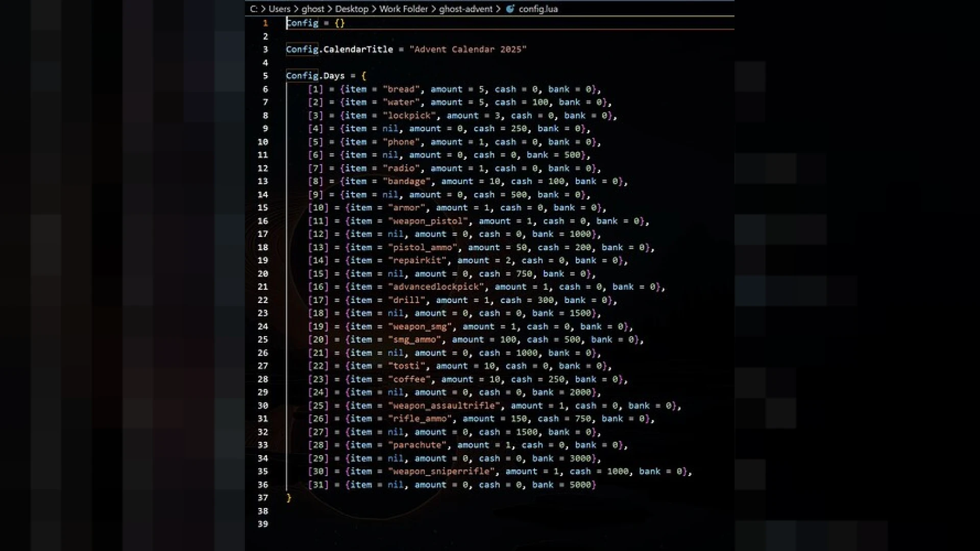
Task: Click the "armor" string on line 15
Action: (406, 208)
